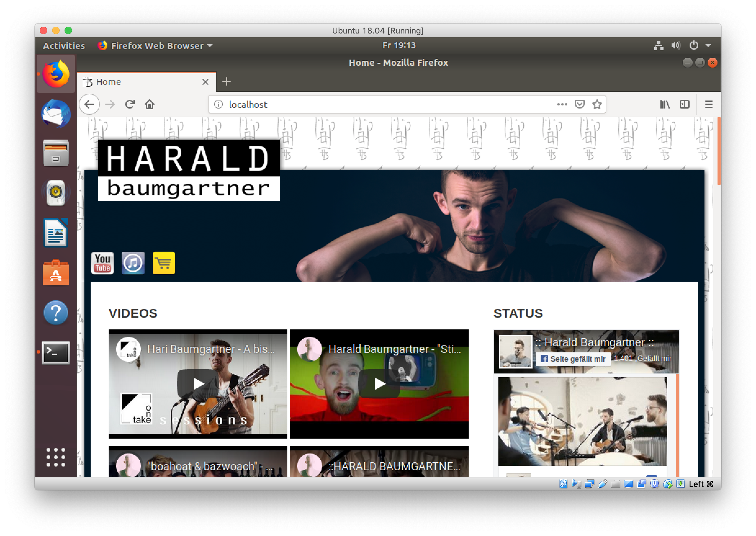Viewport: 756px width, 536px height.
Task: Open the volume icon in top bar
Action: click(676, 46)
